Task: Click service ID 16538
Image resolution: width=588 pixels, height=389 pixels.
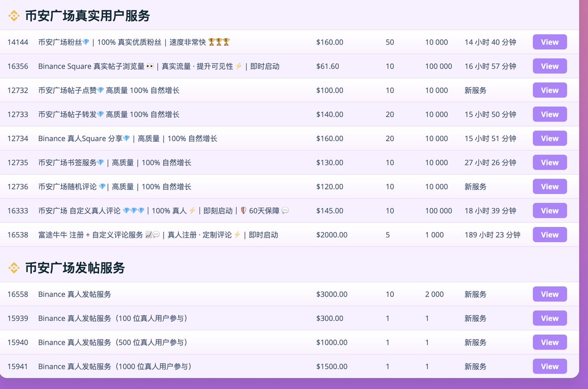Action: pos(18,234)
